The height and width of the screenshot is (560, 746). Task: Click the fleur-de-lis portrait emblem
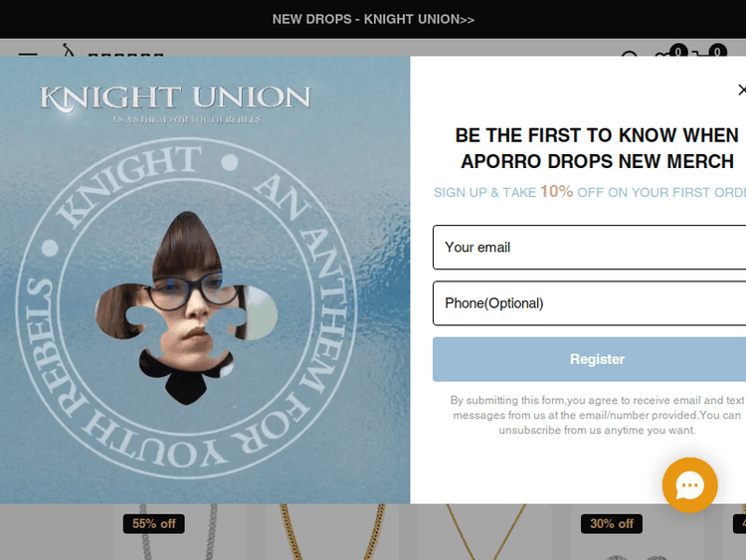tap(186, 307)
